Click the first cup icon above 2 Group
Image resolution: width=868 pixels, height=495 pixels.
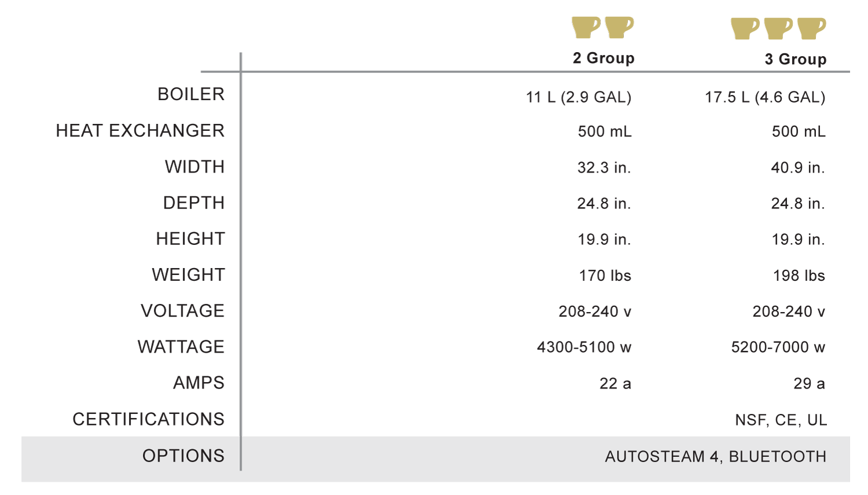tap(586, 27)
